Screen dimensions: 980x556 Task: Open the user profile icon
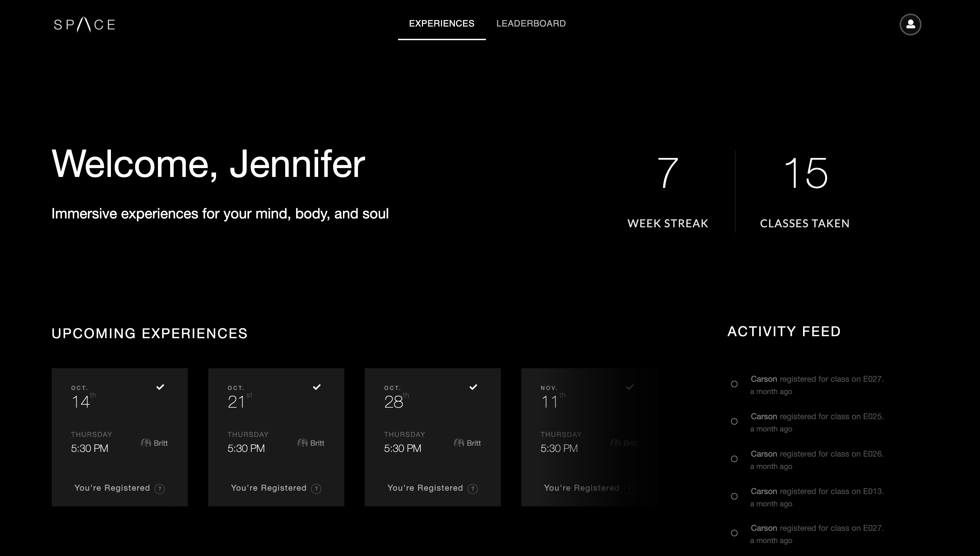(910, 24)
